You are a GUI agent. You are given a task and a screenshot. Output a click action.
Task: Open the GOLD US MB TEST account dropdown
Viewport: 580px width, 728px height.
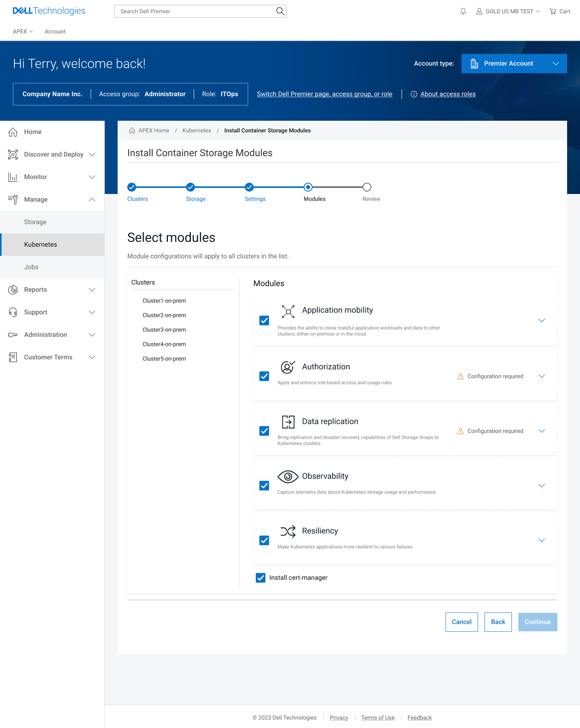(x=508, y=11)
